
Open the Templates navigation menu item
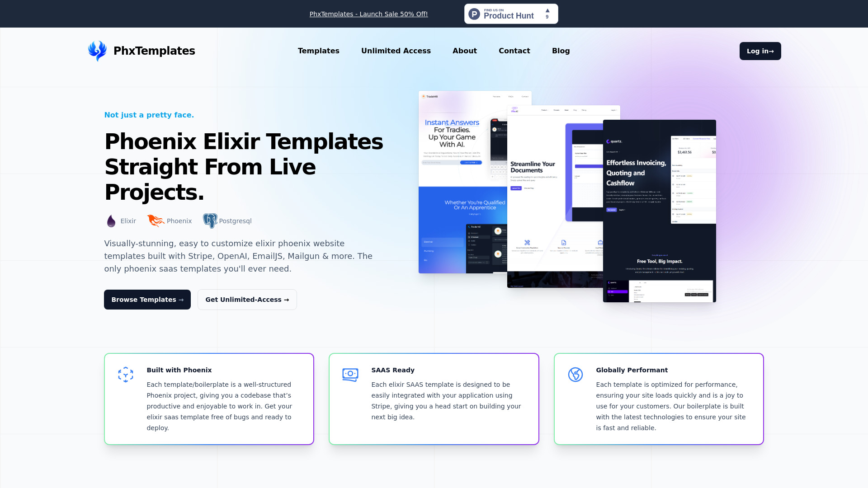(318, 51)
